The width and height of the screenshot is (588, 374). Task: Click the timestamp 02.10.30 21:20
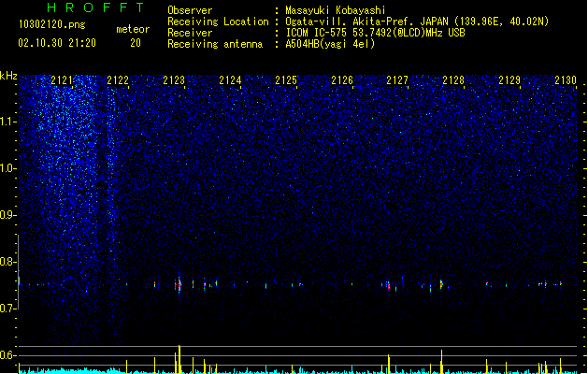pyautogui.click(x=57, y=43)
